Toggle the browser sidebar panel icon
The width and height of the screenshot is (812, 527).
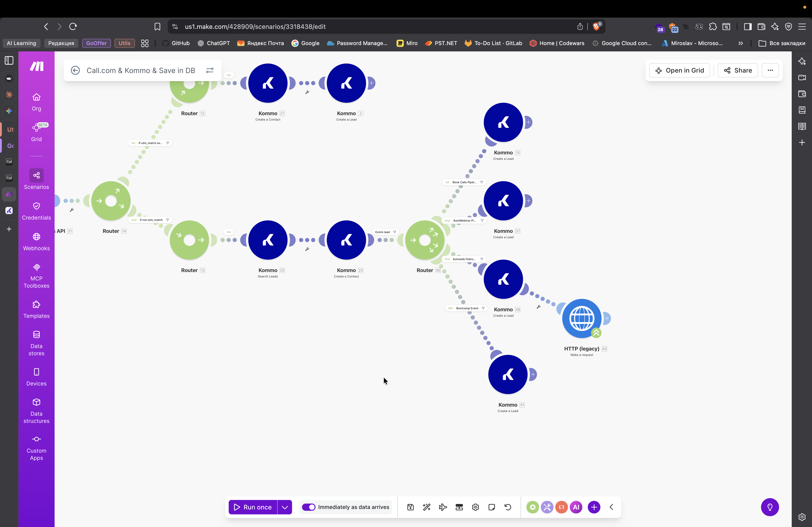point(747,27)
